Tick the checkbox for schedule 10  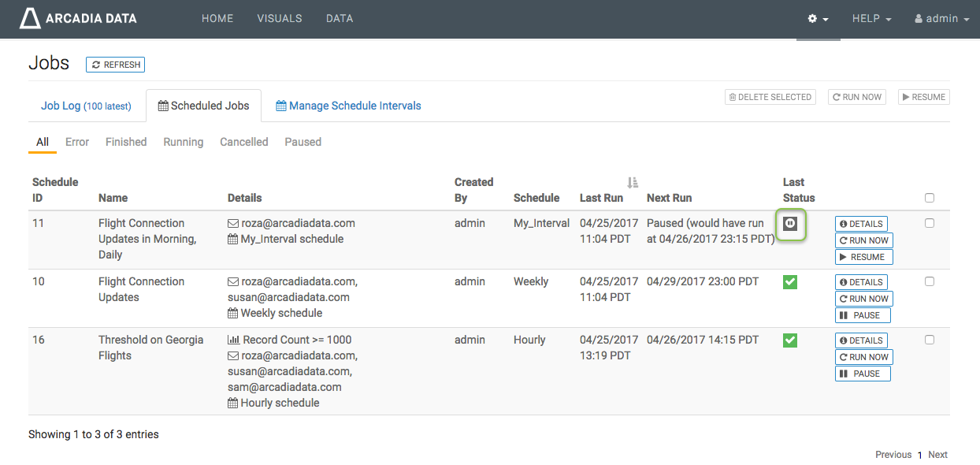point(930,282)
